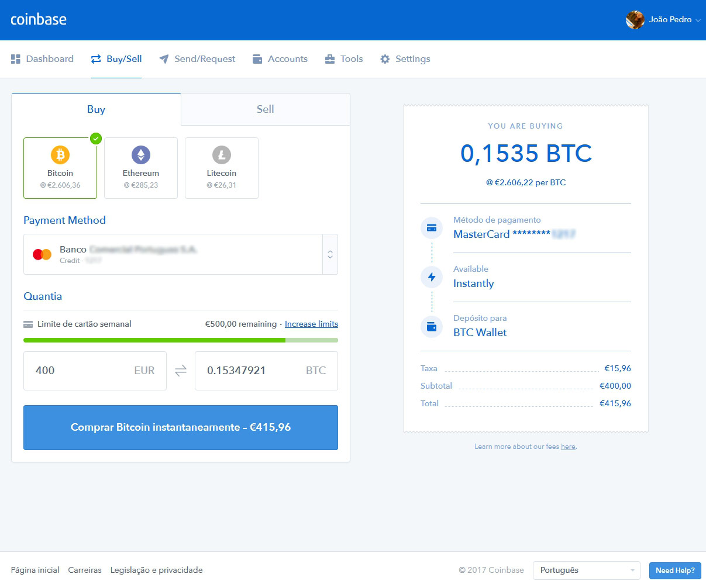Click the Tools briefcase icon

(x=330, y=59)
